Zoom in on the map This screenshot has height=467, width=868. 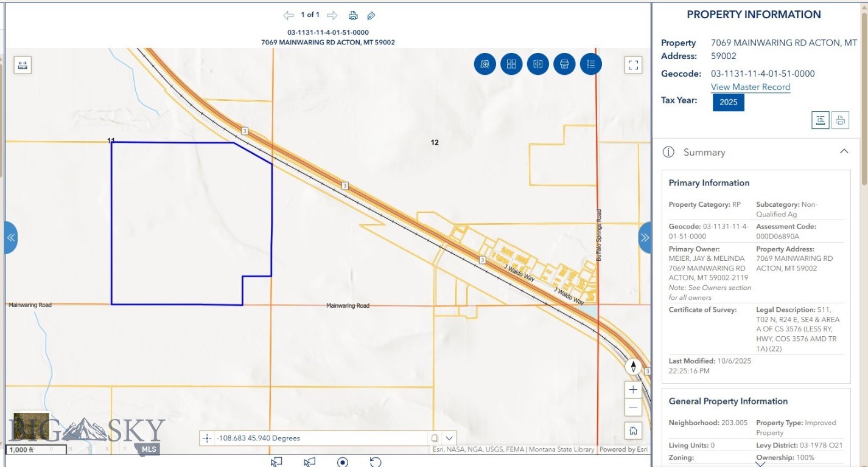click(633, 390)
